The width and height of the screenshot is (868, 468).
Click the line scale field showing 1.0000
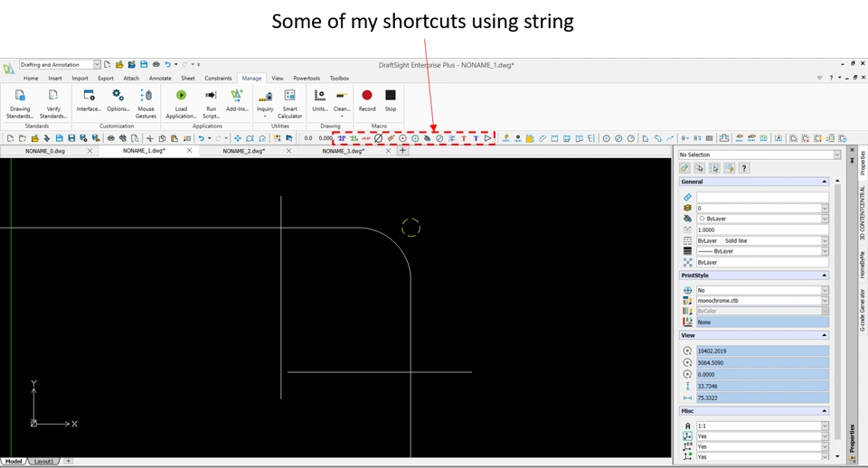tap(762, 229)
